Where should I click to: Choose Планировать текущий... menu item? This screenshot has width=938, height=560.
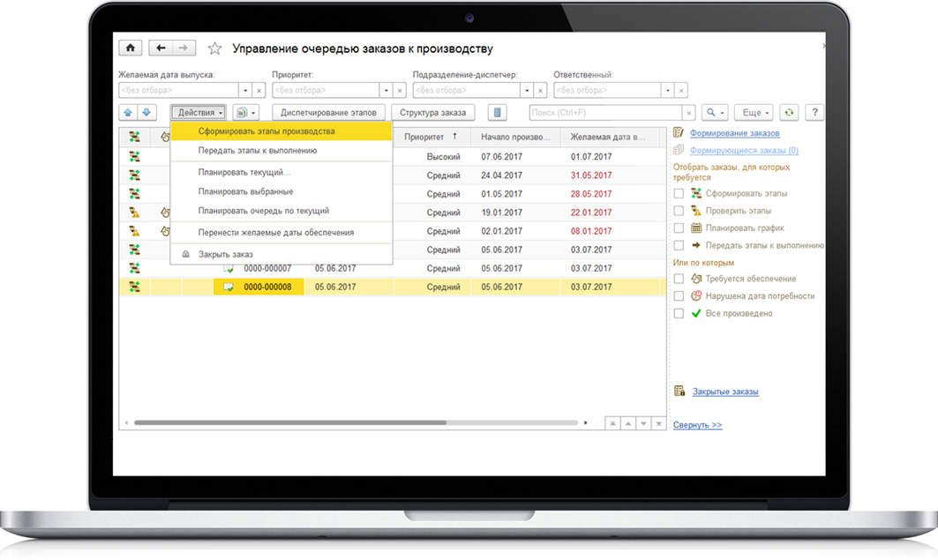(x=281, y=172)
